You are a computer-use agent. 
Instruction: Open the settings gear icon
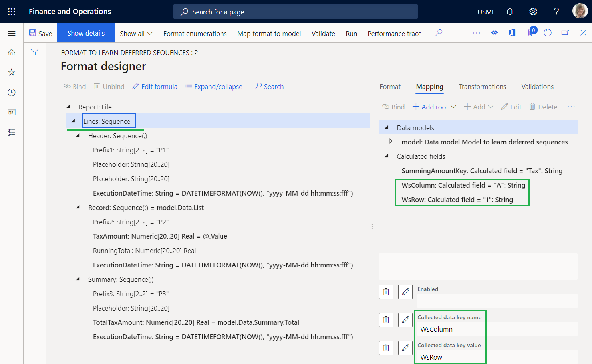[533, 12]
